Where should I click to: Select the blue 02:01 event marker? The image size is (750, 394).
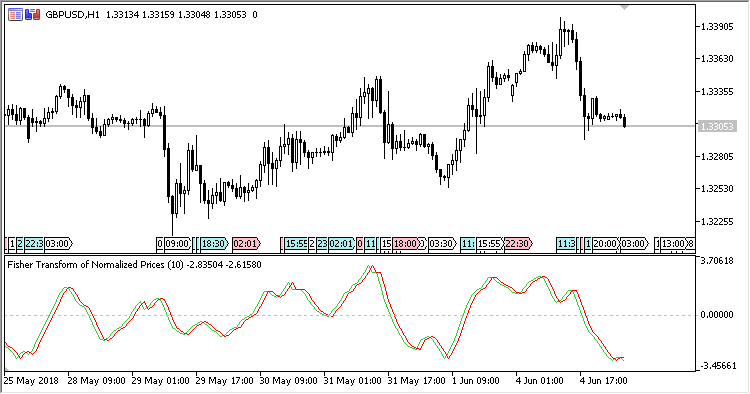pos(342,244)
